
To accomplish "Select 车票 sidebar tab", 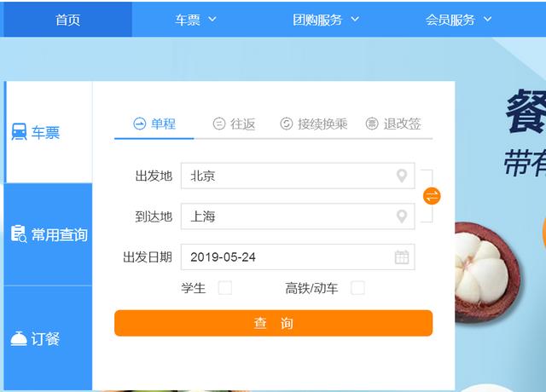I will [48, 132].
